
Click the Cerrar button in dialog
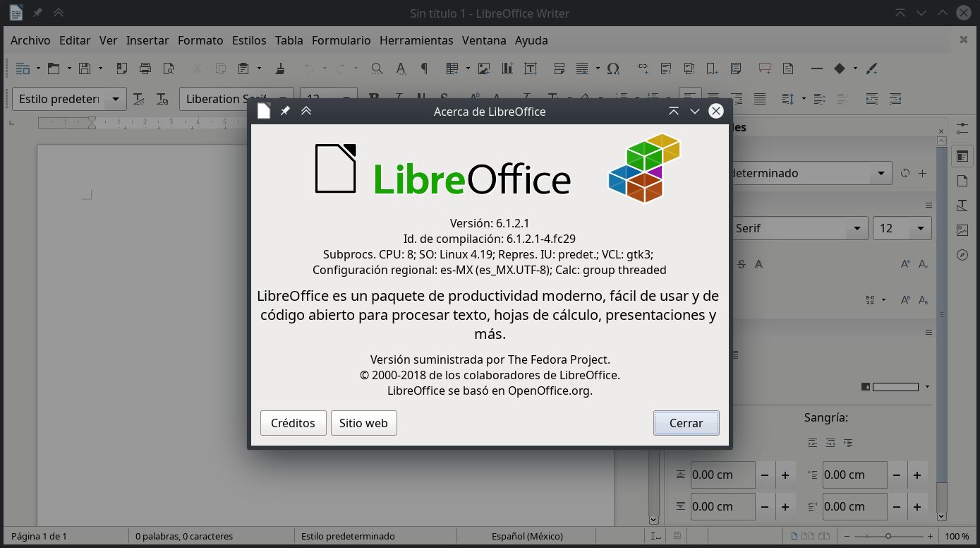[x=686, y=423]
